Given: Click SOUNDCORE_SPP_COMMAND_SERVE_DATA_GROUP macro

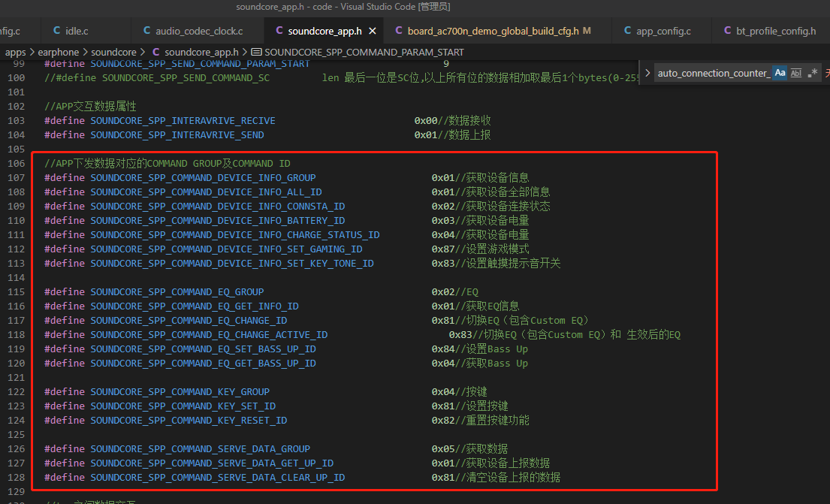Looking at the screenshot, I should click(200, 449).
